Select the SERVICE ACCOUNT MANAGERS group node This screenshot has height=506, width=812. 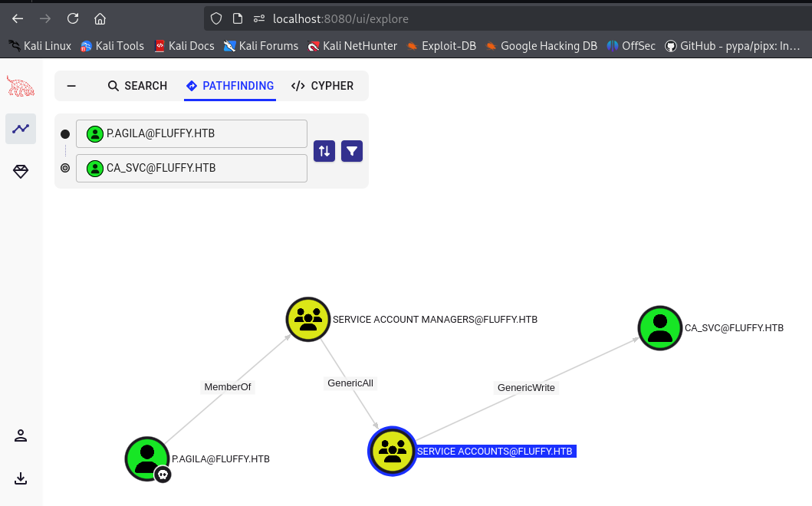308,320
